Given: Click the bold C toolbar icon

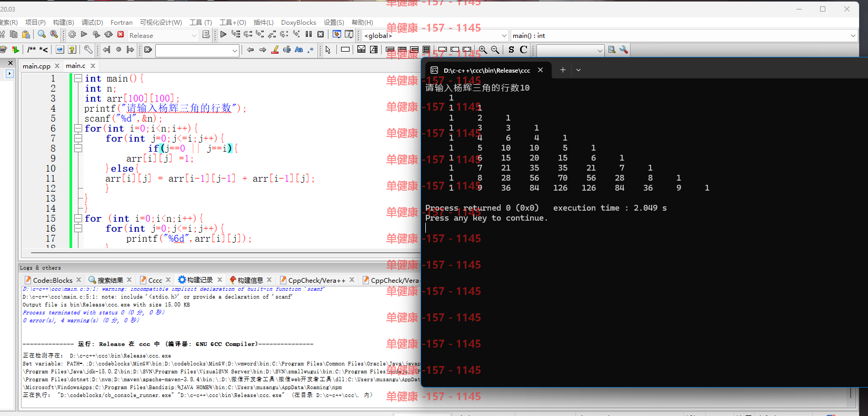Looking at the screenshot, I should point(523,49).
